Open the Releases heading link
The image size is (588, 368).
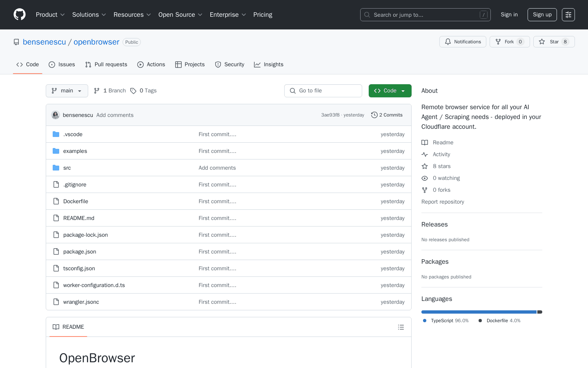click(x=434, y=224)
